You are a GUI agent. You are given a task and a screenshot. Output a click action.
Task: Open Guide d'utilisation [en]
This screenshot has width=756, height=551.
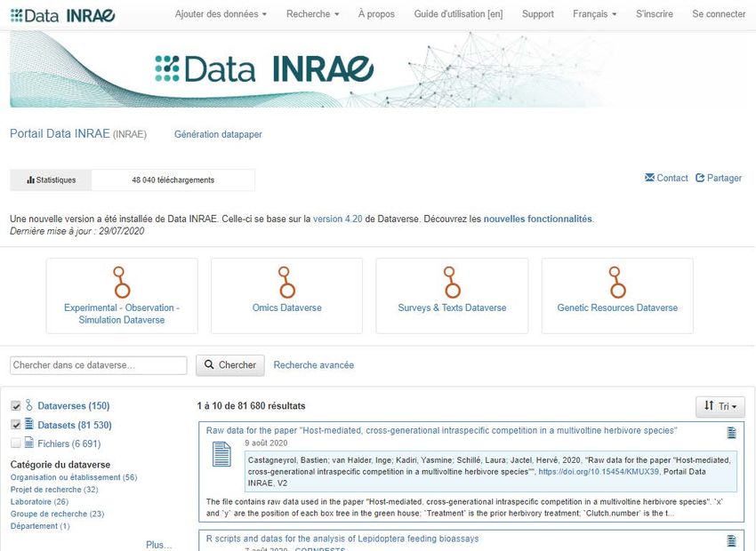[x=458, y=14]
